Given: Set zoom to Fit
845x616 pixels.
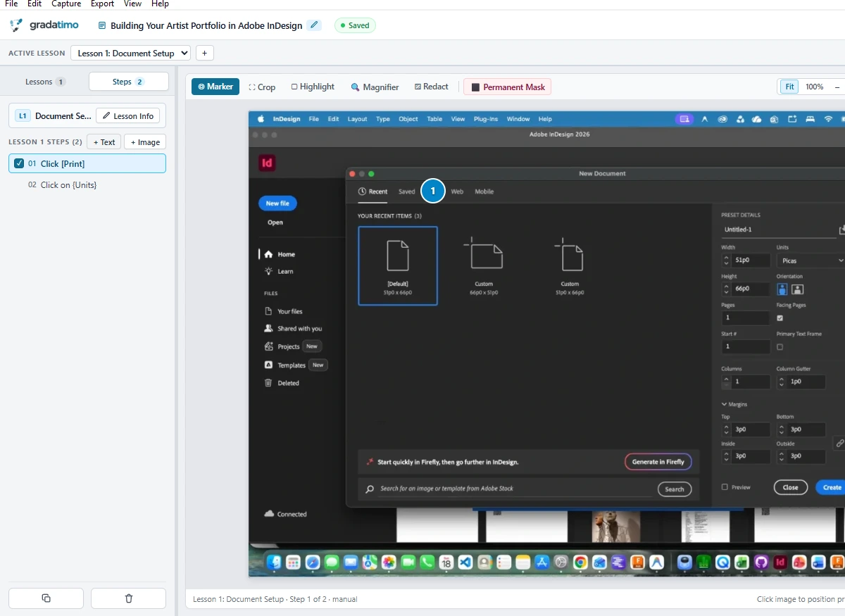Looking at the screenshot, I should pos(790,87).
